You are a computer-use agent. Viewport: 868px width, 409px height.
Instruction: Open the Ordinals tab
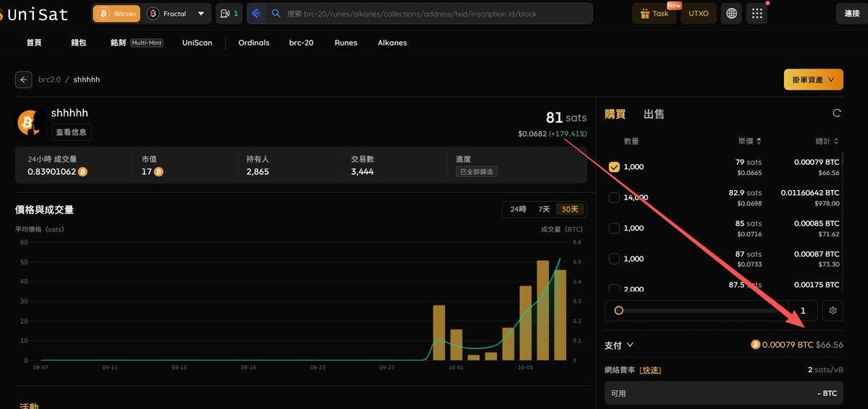coord(254,43)
